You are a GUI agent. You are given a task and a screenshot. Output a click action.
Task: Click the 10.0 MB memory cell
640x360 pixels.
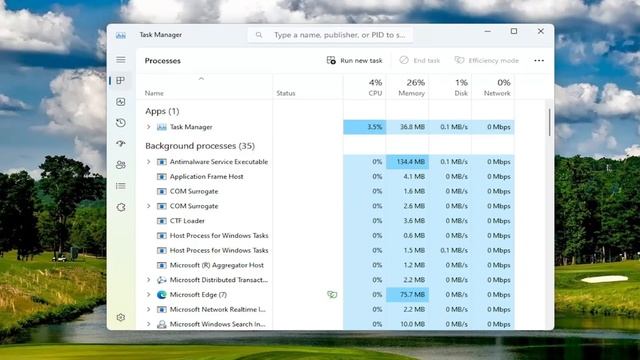[407, 324]
